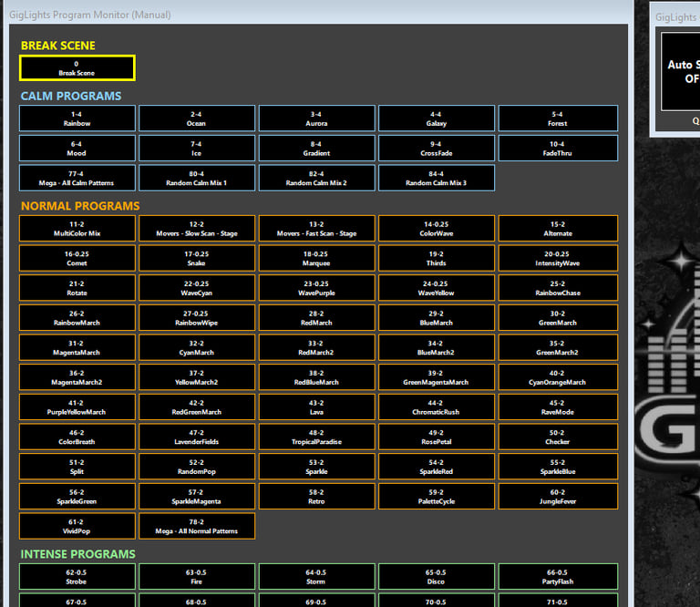The height and width of the screenshot is (607, 700).
Task: Click the 41-2 PurpleYellowMarch program
Action: [77, 407]
